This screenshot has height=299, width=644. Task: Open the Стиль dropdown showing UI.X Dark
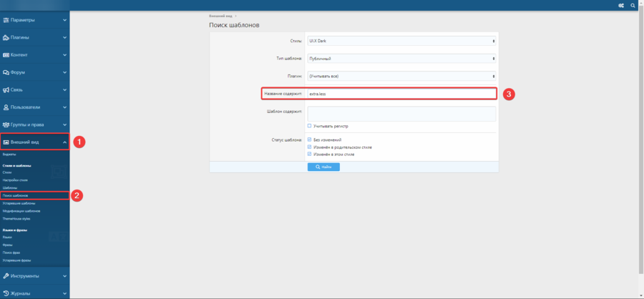(401, 41)
